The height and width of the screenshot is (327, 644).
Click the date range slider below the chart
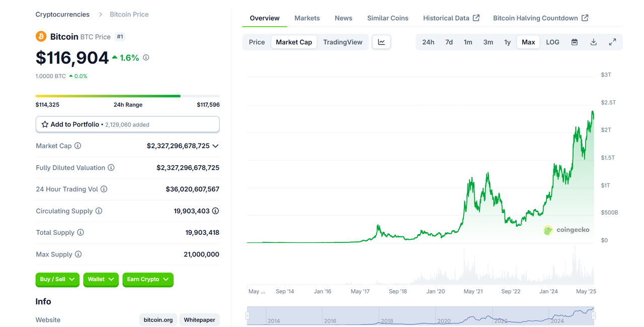(420, 315)
